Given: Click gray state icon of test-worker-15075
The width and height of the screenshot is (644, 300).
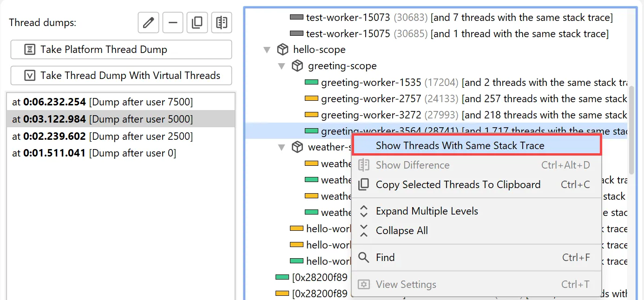Looking at the screenshot, I should point(296,34).
